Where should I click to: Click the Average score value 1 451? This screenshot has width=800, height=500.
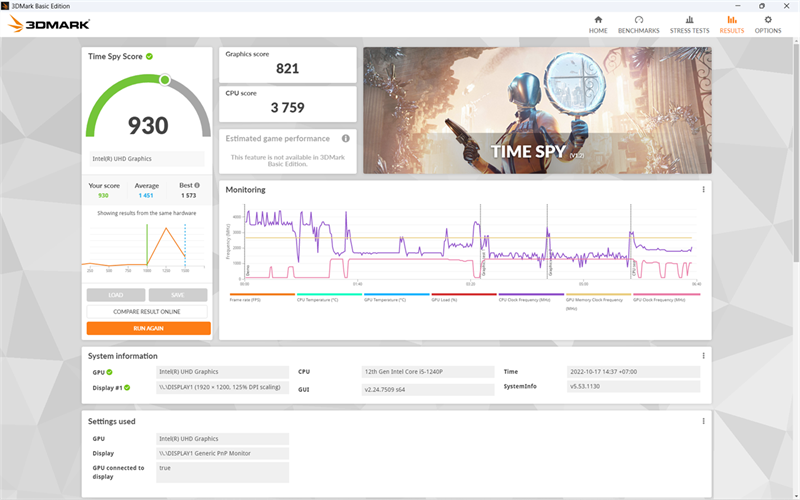tap(146, 195)
